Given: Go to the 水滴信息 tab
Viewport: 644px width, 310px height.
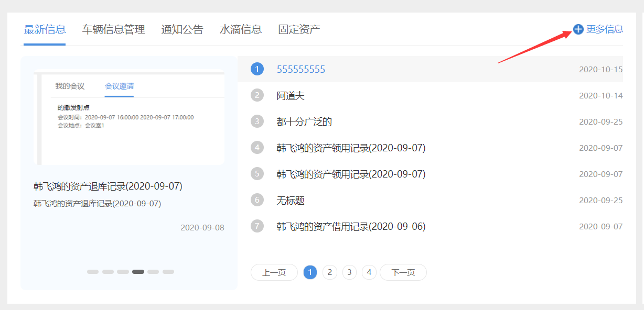Looking at the screenshot, I should tap(241, 29).
